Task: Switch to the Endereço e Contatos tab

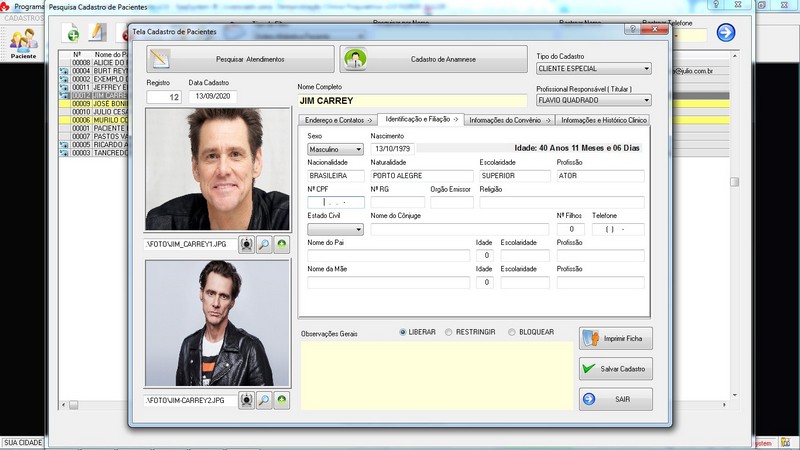Action: [335, 120]
